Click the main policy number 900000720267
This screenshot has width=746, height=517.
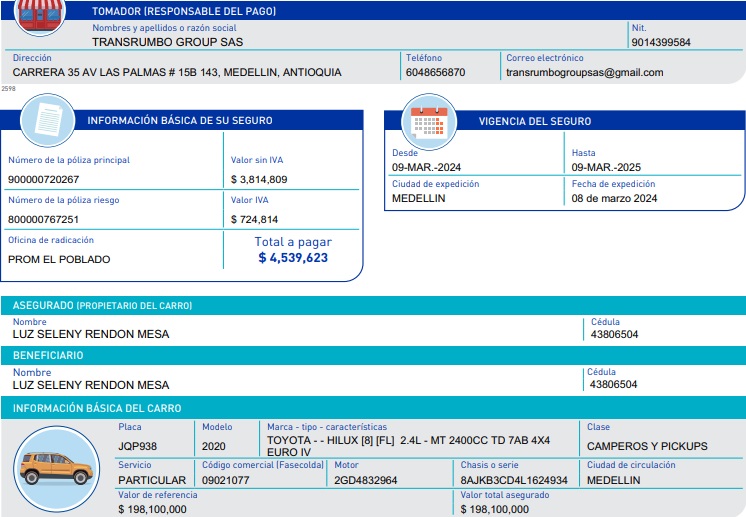point(43,180)
